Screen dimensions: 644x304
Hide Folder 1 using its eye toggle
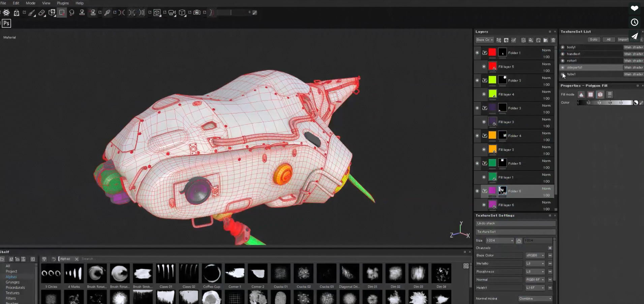click(x=478, y=53)
